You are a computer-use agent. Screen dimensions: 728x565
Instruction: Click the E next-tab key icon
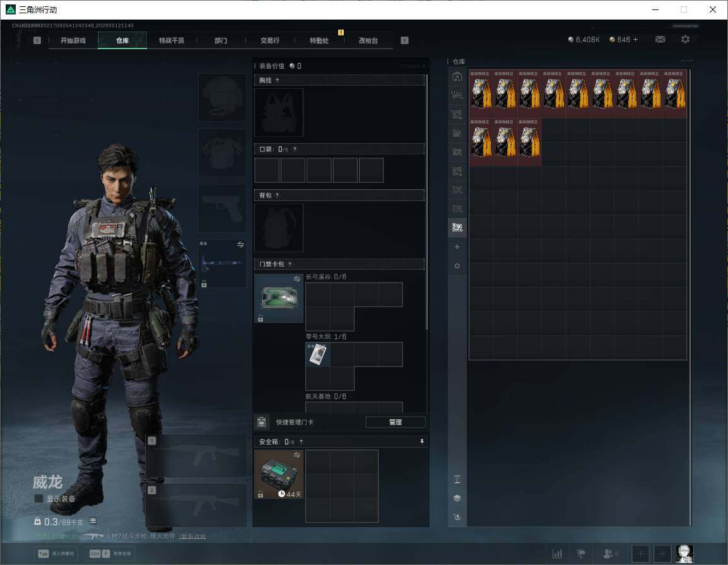404,40
